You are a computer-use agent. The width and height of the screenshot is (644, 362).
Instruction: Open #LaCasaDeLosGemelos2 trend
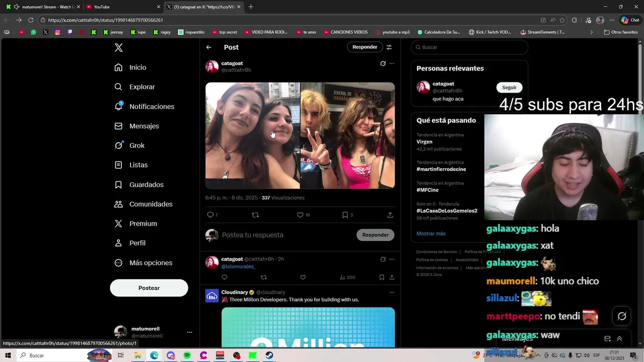click(447, 211)
